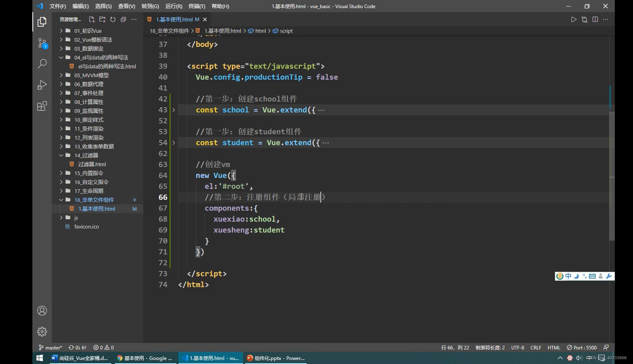Close the 1.基本使用.html editor tab
This screenshot has height=364, width=633.
coord(205,19)
